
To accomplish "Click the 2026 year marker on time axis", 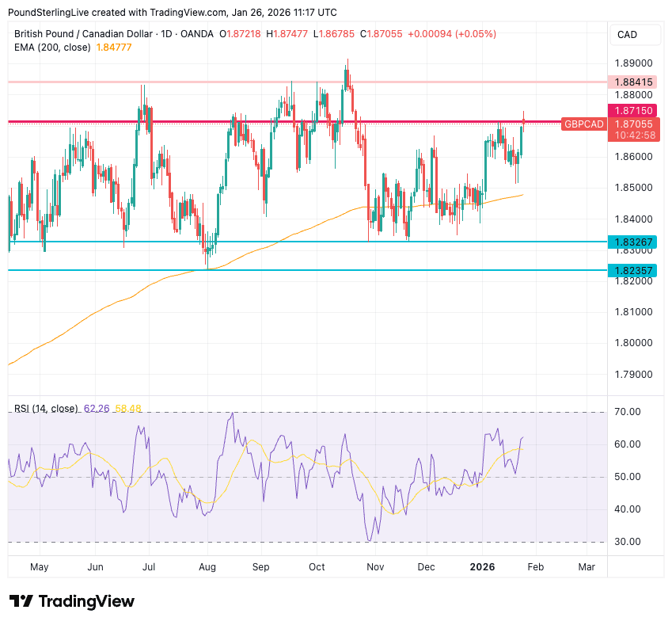I will [x=483, y=567].
